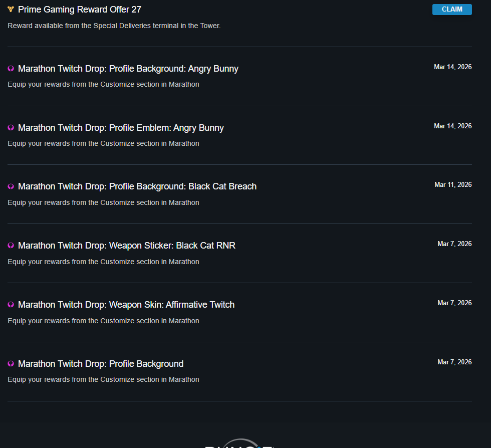Click Marathon icon next to Profile Background: Angry Bunny
The image size is (491, 448).
[11, 69]
